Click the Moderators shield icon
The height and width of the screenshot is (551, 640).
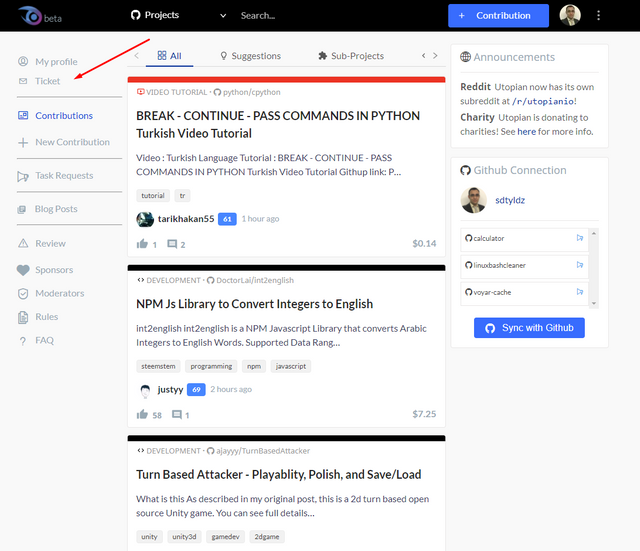pyautogui.click(x=23, y=294)
